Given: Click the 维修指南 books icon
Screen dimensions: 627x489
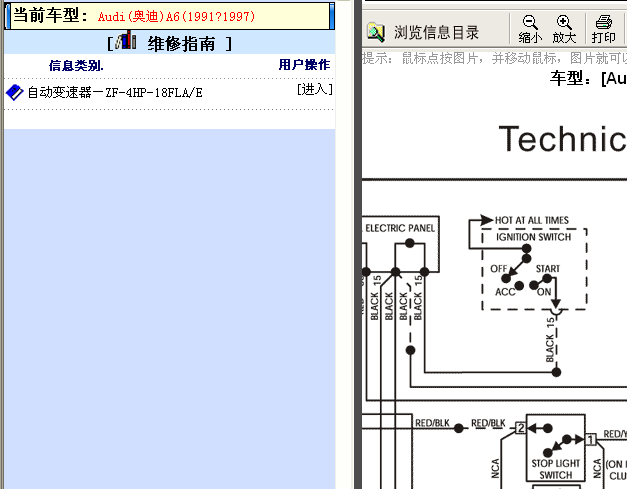Looking at the screenshot, I should coord(126,40).
